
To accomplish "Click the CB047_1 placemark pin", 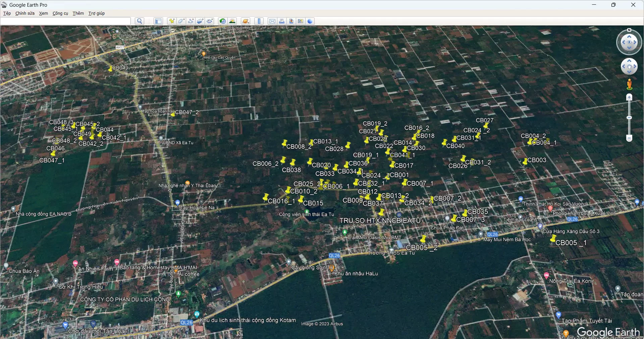I will click(53, 154).
